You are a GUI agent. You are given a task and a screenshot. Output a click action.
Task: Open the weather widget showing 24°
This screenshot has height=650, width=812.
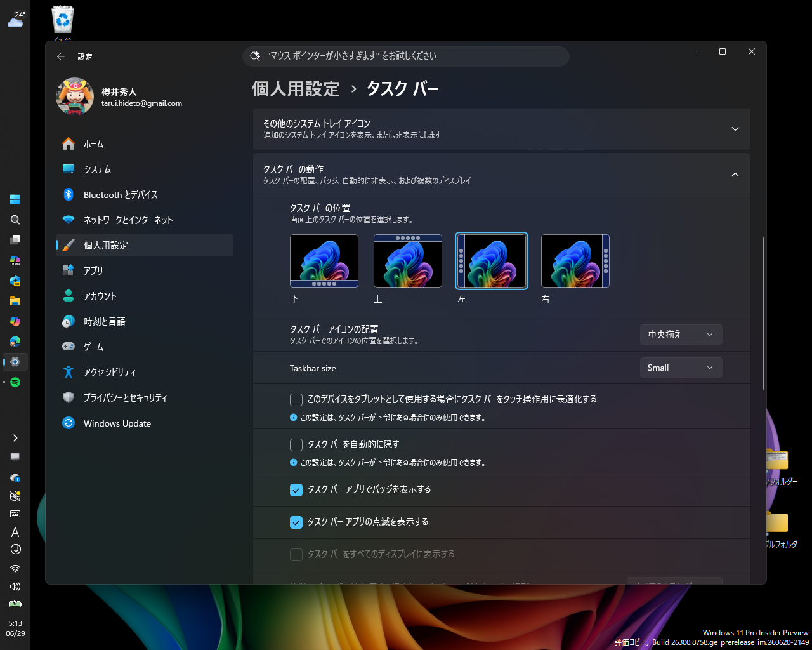pos(16,20)
